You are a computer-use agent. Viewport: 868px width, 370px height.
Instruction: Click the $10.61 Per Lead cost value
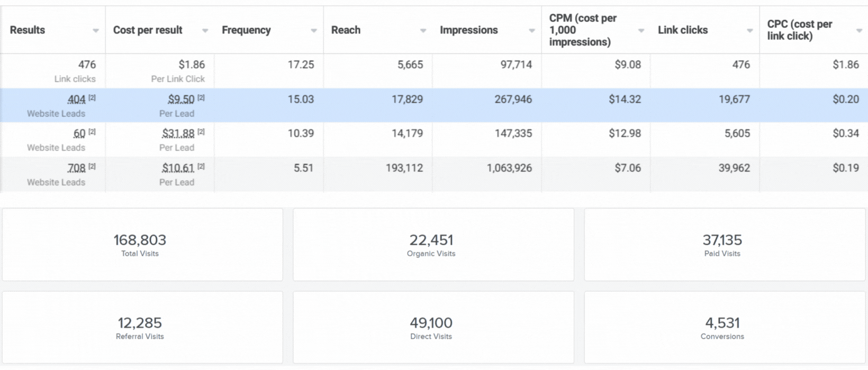point(178,168)
